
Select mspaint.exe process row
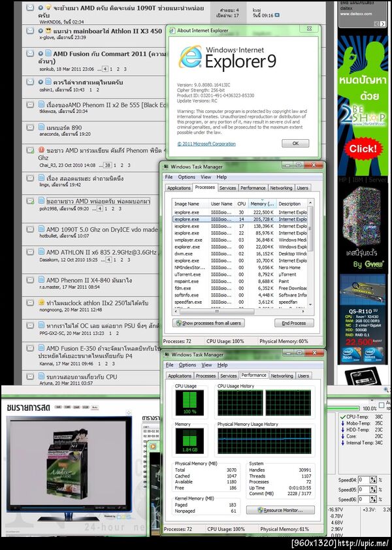240,282
